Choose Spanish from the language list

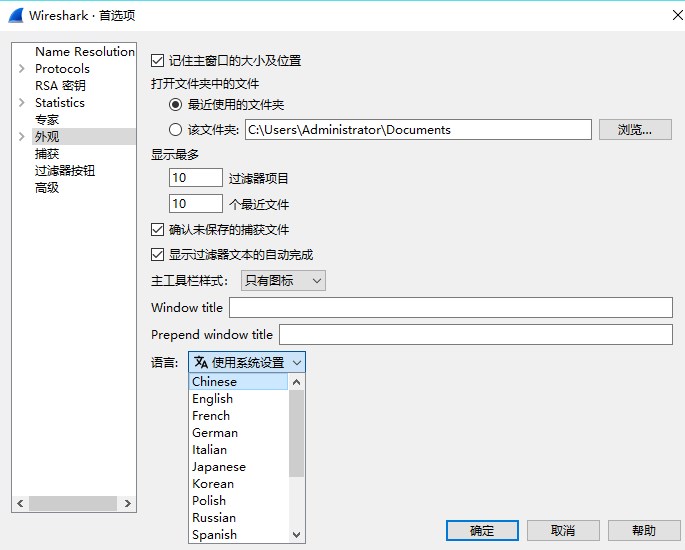pyautogui.click(x=239, y=534)
